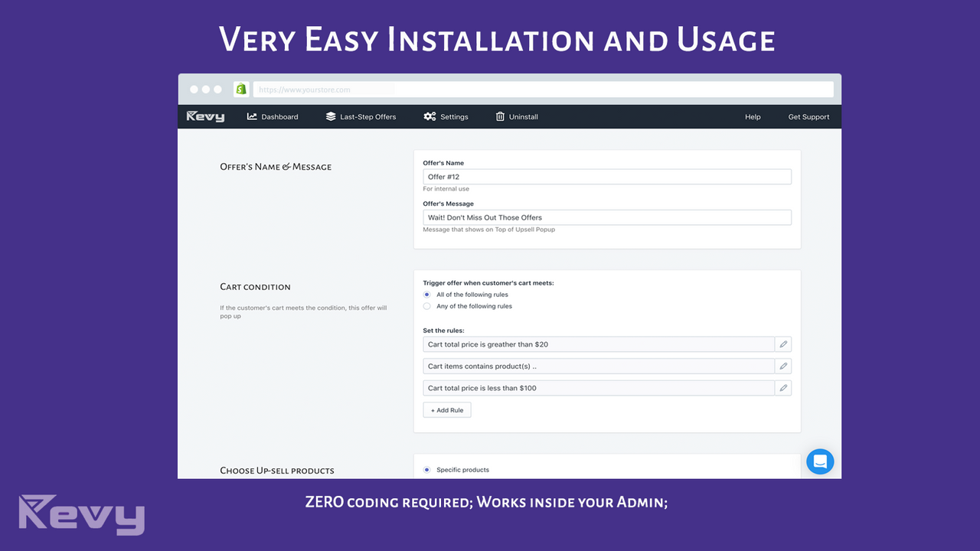Click the Shopify bag icon in the address bar
This screenshot has height=551, width=980.
(240, 89)
